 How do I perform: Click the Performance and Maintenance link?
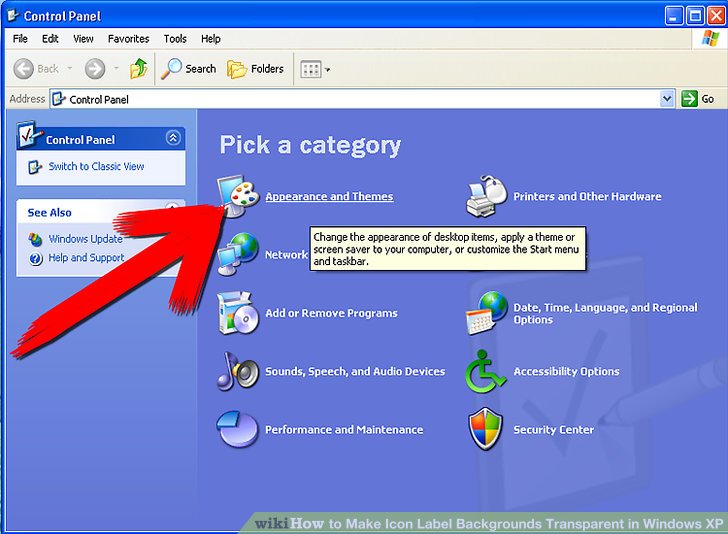[344, 430]
